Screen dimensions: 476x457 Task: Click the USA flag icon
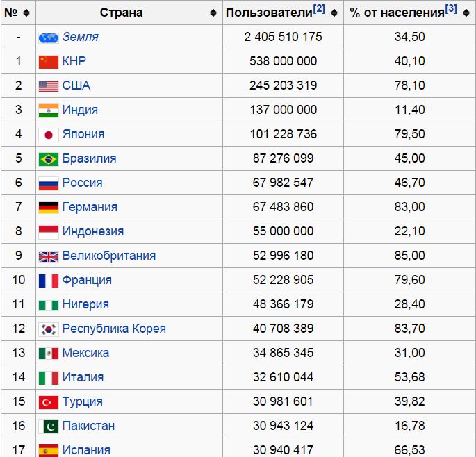click(x=49, y=86)
